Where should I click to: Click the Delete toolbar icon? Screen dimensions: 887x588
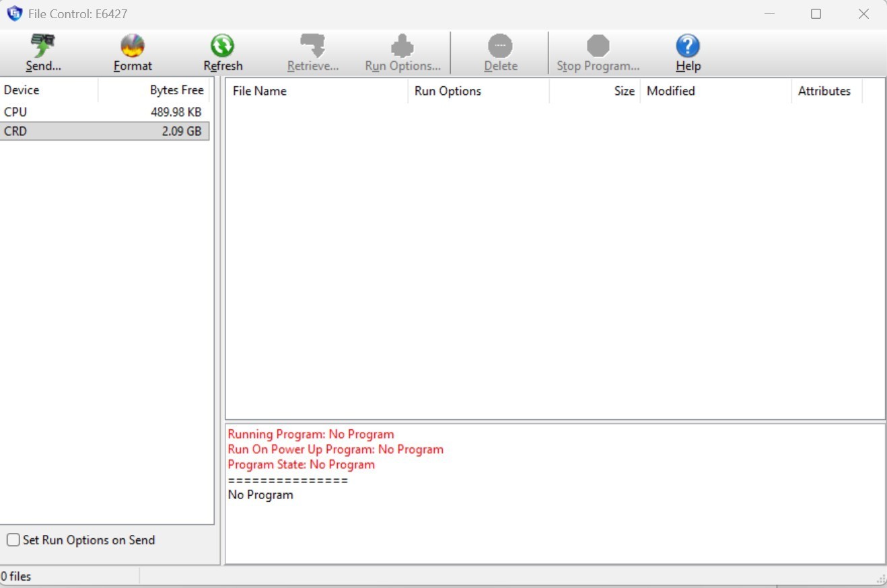coord(501,47)
